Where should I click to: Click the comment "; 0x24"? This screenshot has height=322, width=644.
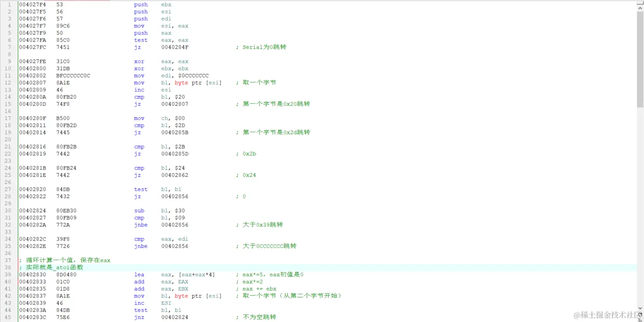pyautogui.click(x=246, y=175)
